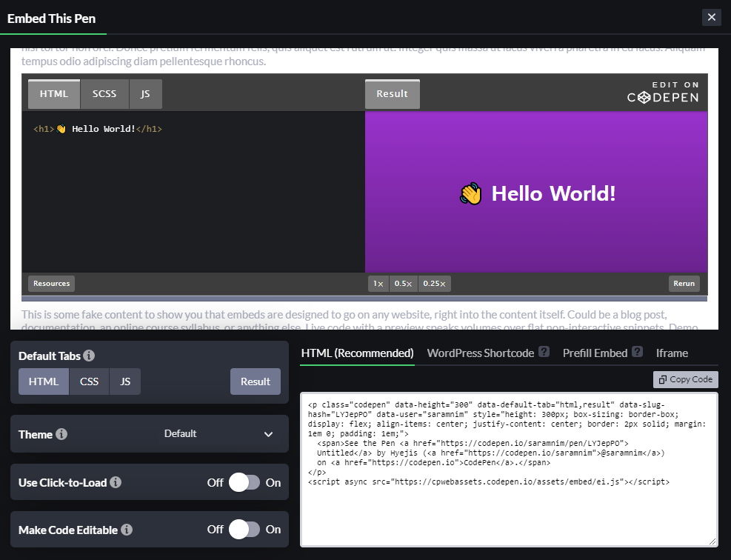Screen dimensions: 731x560
Task: Show JS tab in embed preview
Action: point(145,94)
